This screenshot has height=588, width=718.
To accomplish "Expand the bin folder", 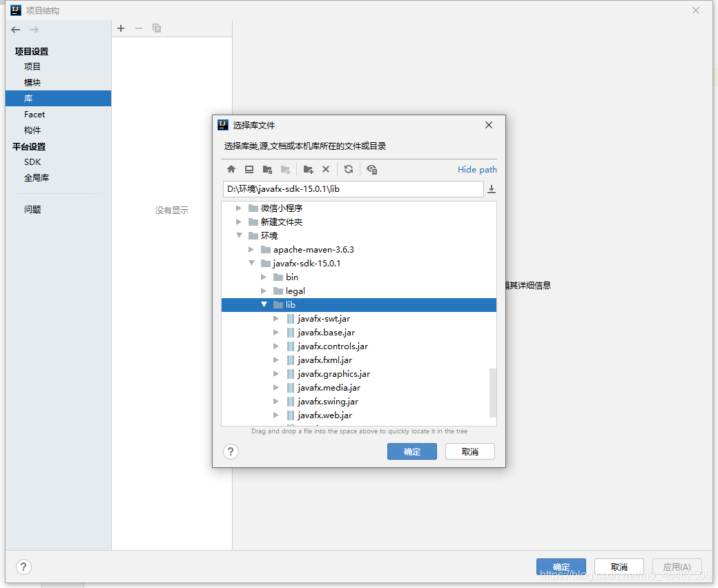I will point(264,277).
